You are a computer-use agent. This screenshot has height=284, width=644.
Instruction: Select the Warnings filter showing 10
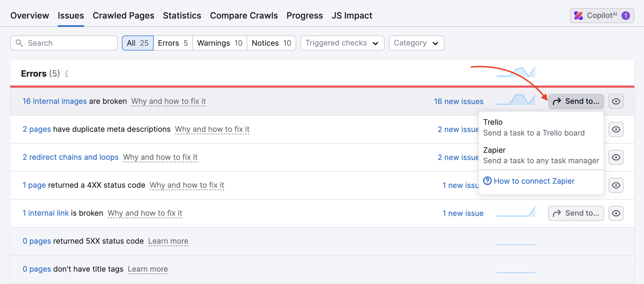pos(219,43)
